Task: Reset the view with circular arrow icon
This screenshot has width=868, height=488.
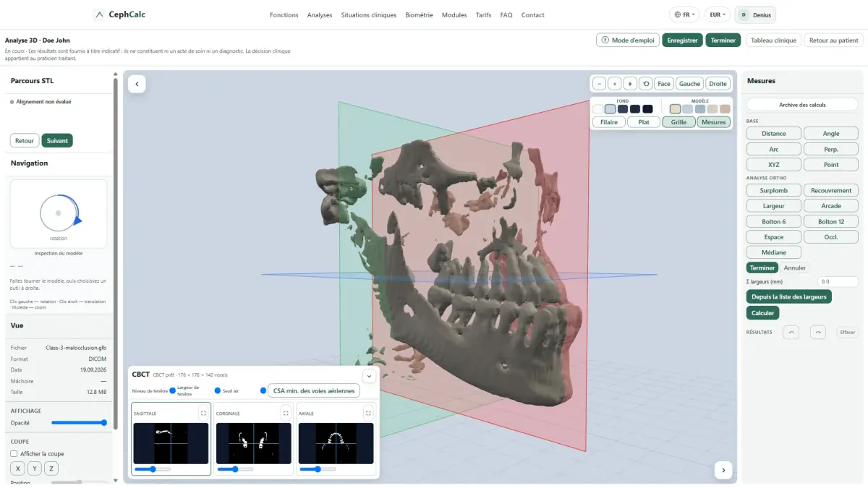Action: [646, 84]
